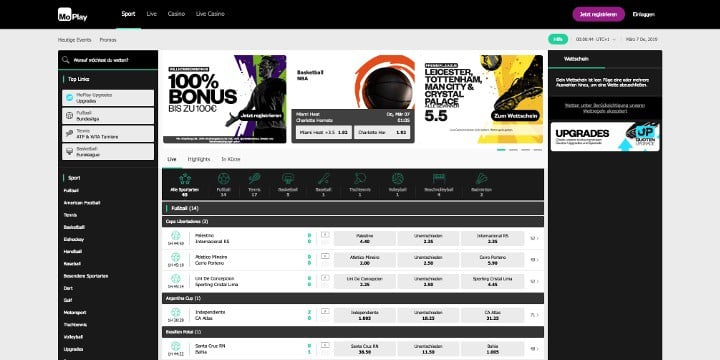Bet on Independiente at 1.002

[x=365, y=315]
